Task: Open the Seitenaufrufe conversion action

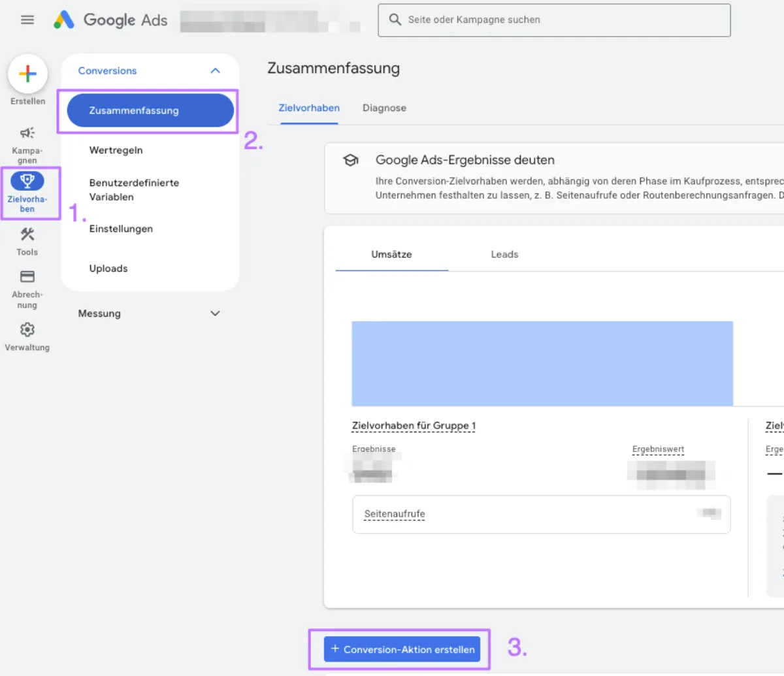Action: point(393,515)
